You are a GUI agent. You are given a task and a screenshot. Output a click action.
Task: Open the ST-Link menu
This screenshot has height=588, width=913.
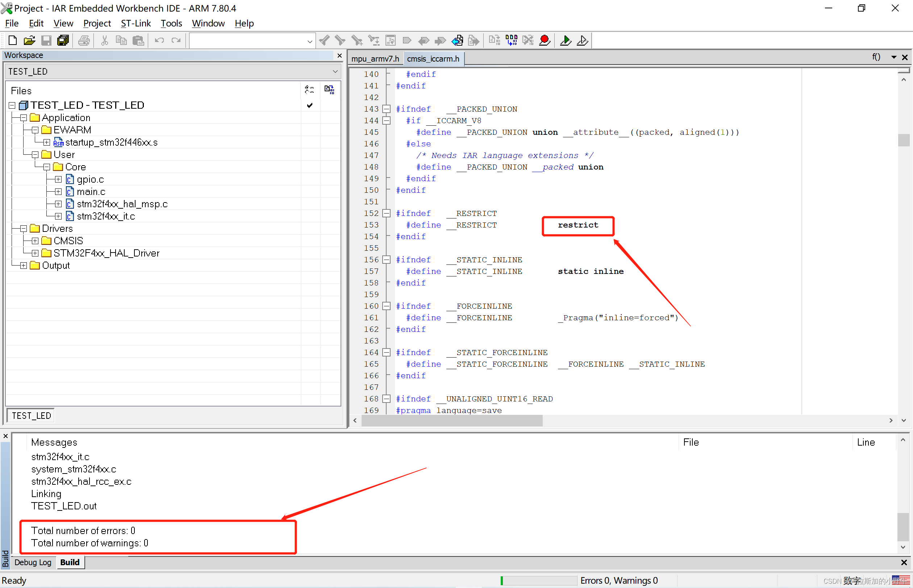click(x=136, y=23)
